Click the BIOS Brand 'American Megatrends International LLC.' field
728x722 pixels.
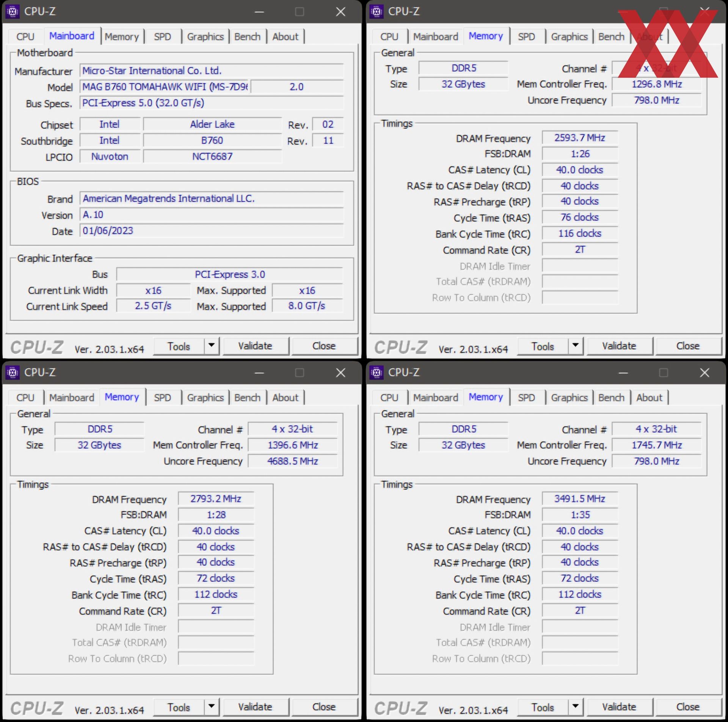[x=212, y=199]
